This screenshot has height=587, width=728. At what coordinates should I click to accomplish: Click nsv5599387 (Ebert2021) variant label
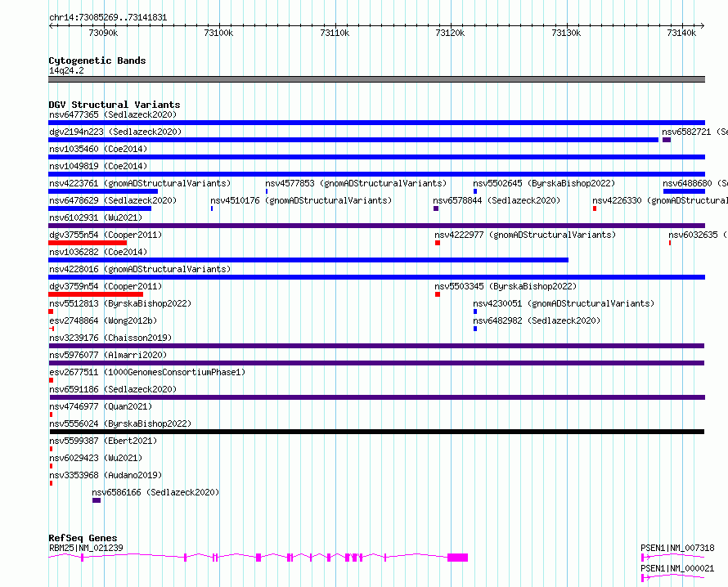103,441
